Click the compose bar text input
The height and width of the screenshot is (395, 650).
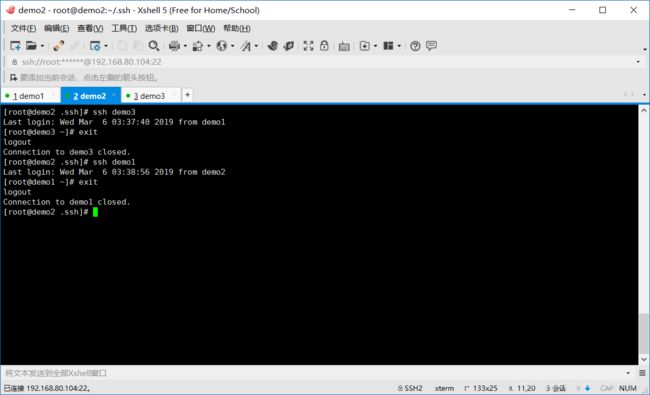pyautogui.click(x=312, y=373)
